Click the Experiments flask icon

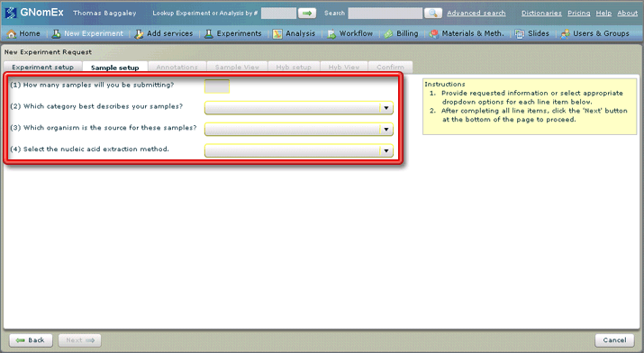[209, 33]
